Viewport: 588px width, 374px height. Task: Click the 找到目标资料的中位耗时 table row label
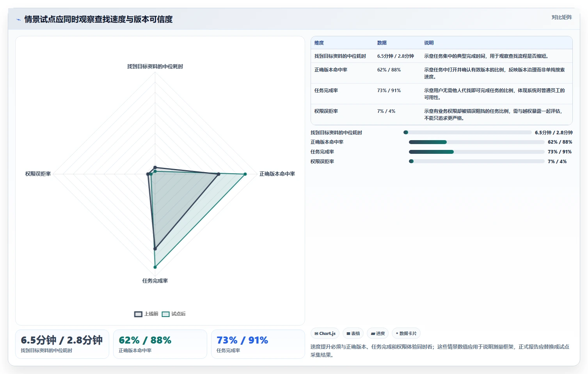click(340, 56)
